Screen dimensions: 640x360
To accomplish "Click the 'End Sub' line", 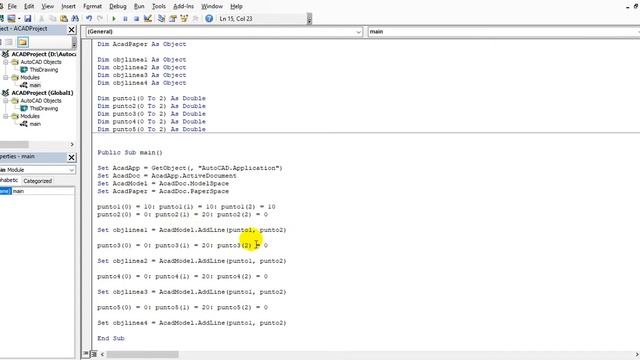I will tap(111, 338).
